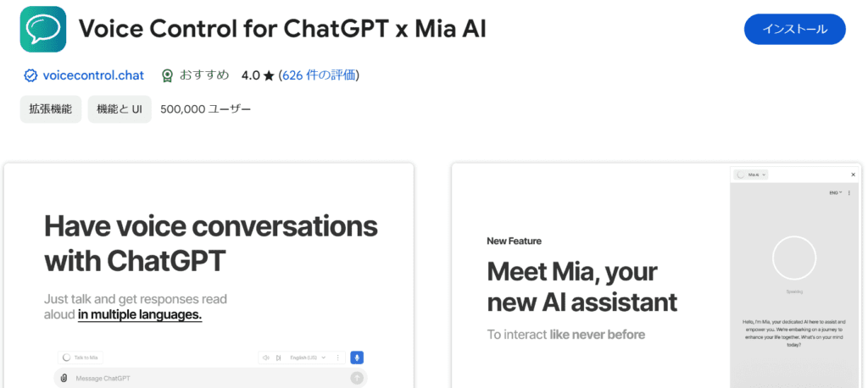868x388 pixels.
Task: Expand the ENG language dropdown
Action: click(836, 194)
